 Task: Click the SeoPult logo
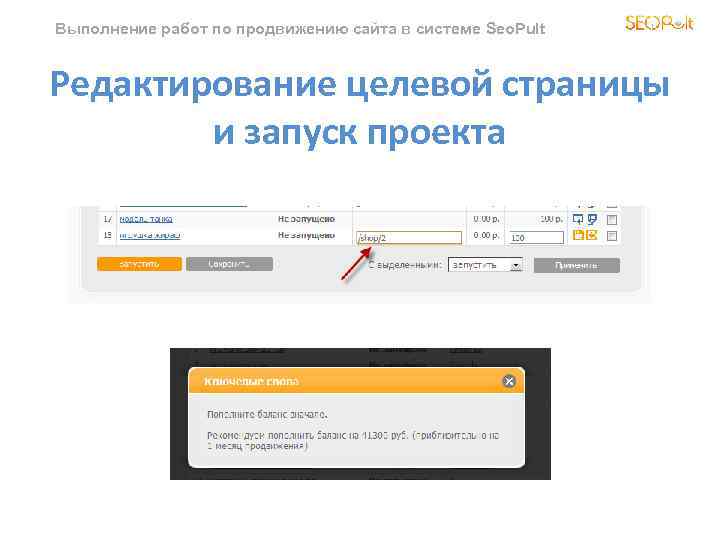[659, 23]
